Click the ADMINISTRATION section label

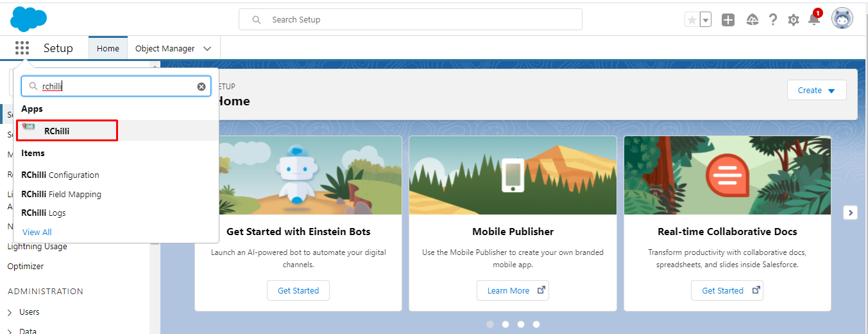pos(46,291)
